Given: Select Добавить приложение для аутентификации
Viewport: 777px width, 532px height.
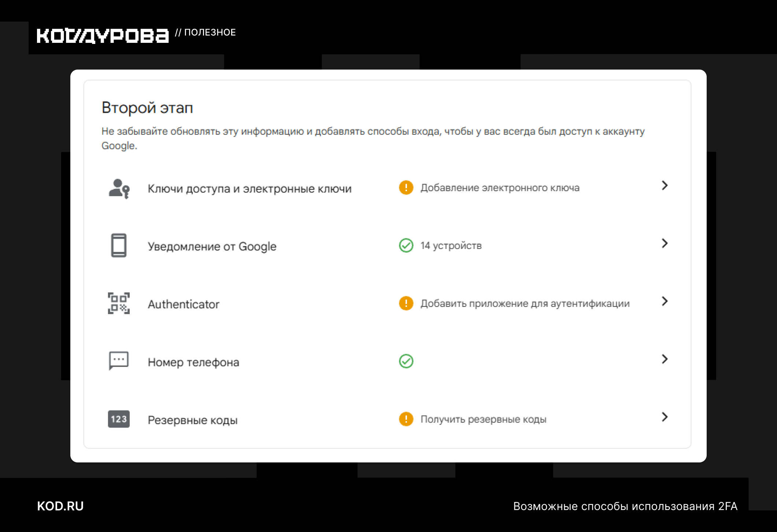Looking at the screenshot, I should [525, 304].
